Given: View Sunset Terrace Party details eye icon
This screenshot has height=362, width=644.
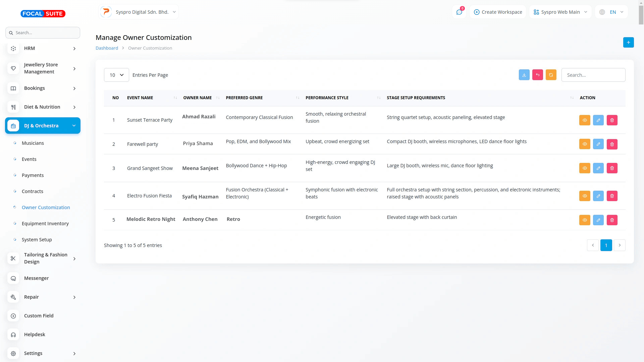Looking at the screenshot, I should click(584, 120).
